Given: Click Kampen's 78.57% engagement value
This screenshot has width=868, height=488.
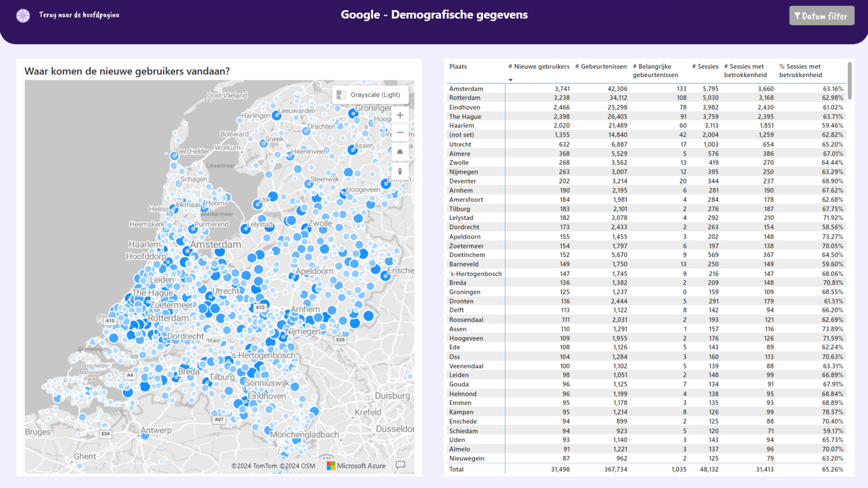Looking at the screenshot, I should tap(833, 412).
